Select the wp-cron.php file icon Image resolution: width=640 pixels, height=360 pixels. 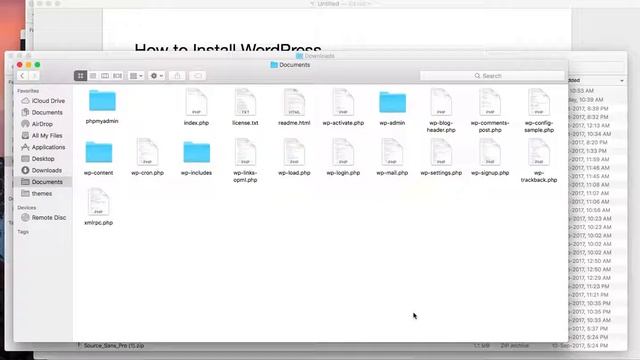pos(147,152)
